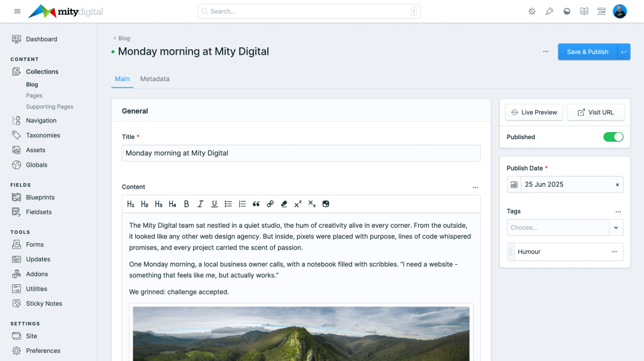Click the remove formatting eraser icon

click(284, 204)
